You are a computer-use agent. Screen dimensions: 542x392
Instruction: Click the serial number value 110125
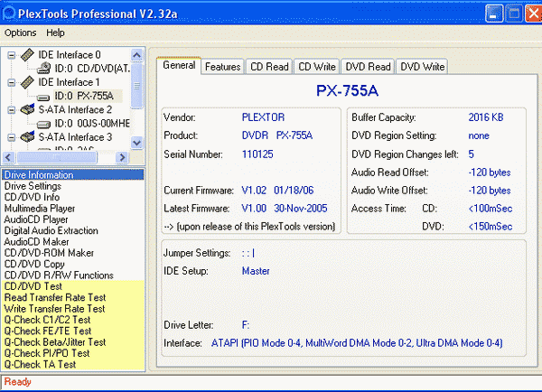257,154
